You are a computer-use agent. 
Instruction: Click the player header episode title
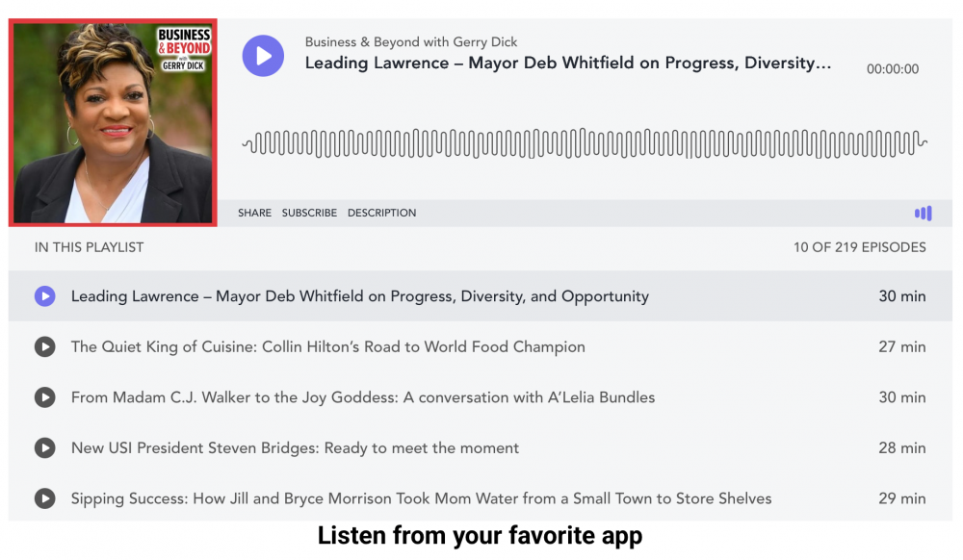(568, 64)
